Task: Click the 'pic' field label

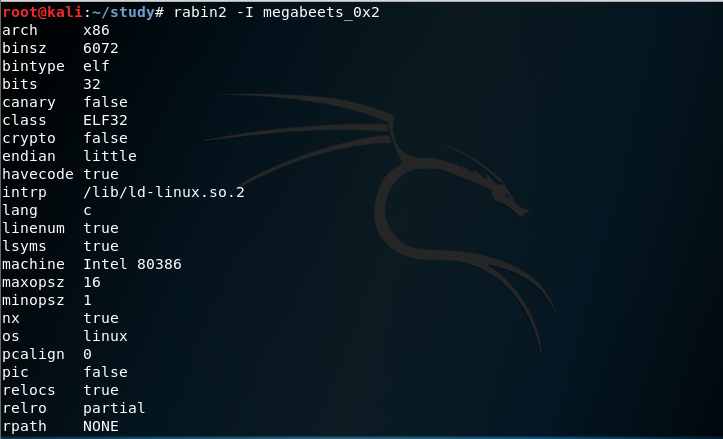Action: 15,373
